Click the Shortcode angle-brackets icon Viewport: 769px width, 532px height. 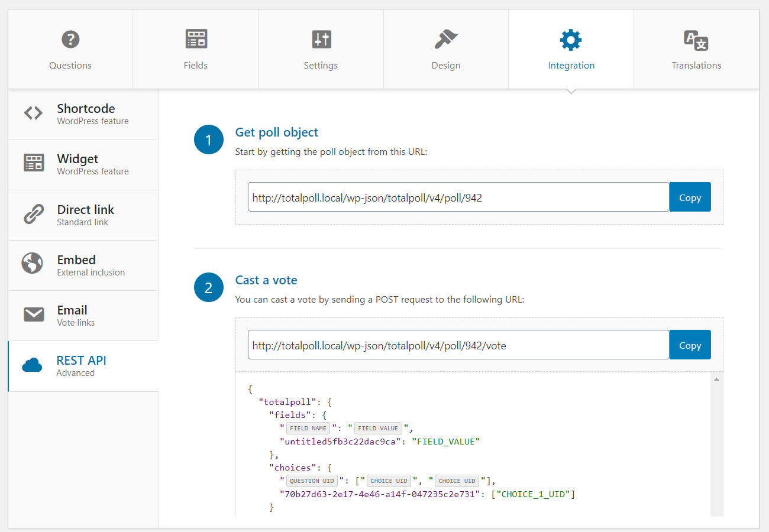tap(33, 113)
